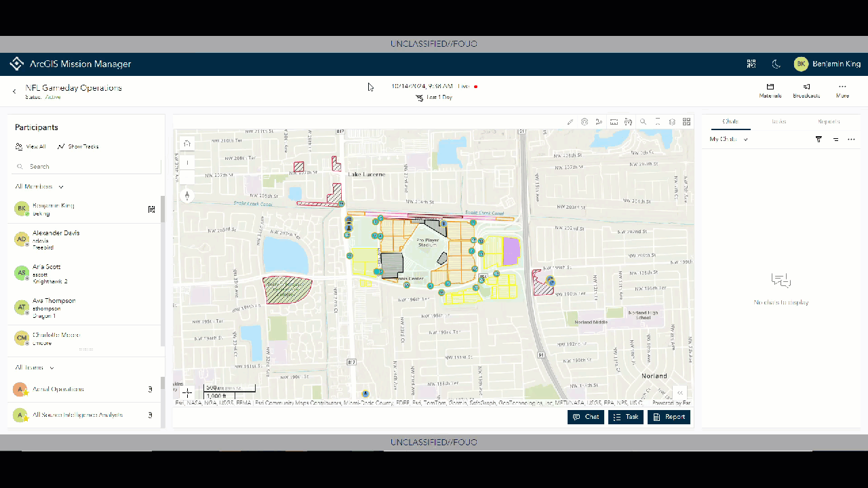Click the Chat button below map
This screenshot has width=868, height=488.
pyautogui.click(x=586, y=417)
